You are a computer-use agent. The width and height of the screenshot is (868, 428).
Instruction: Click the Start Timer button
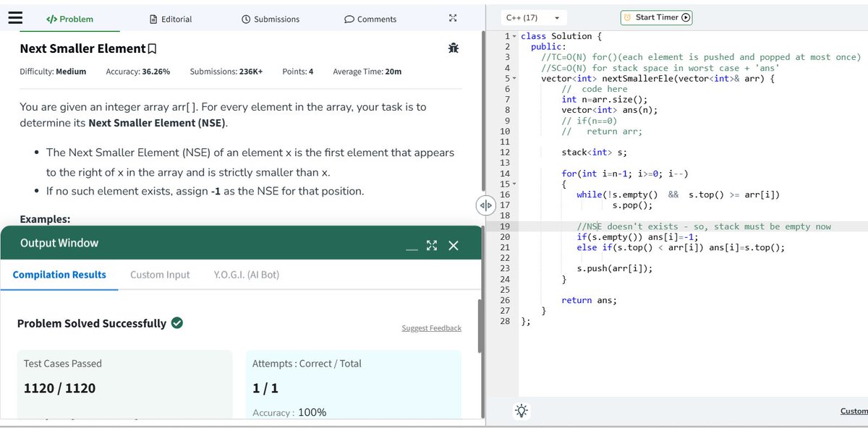(x=657, y=17)
